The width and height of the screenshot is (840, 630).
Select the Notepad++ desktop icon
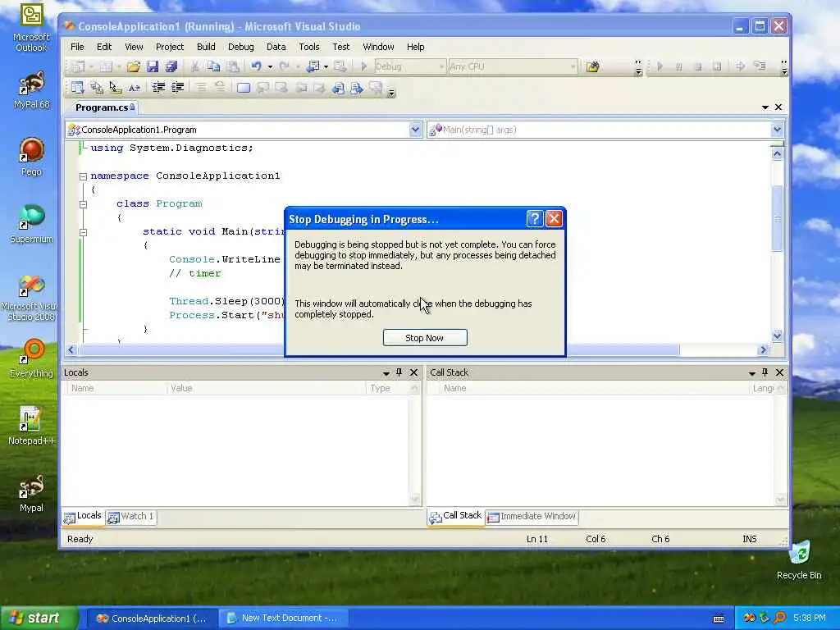pos(31,426)
